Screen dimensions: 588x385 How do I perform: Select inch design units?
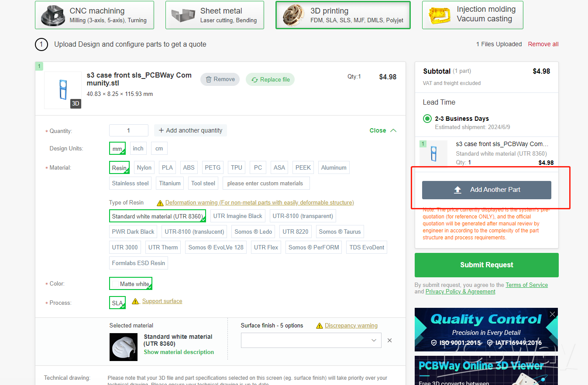click(138, 148)
